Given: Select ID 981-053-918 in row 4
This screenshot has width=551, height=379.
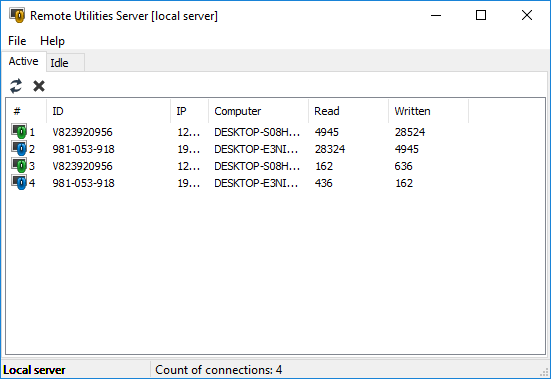Looking at the screenshot, I should [83, 183].
